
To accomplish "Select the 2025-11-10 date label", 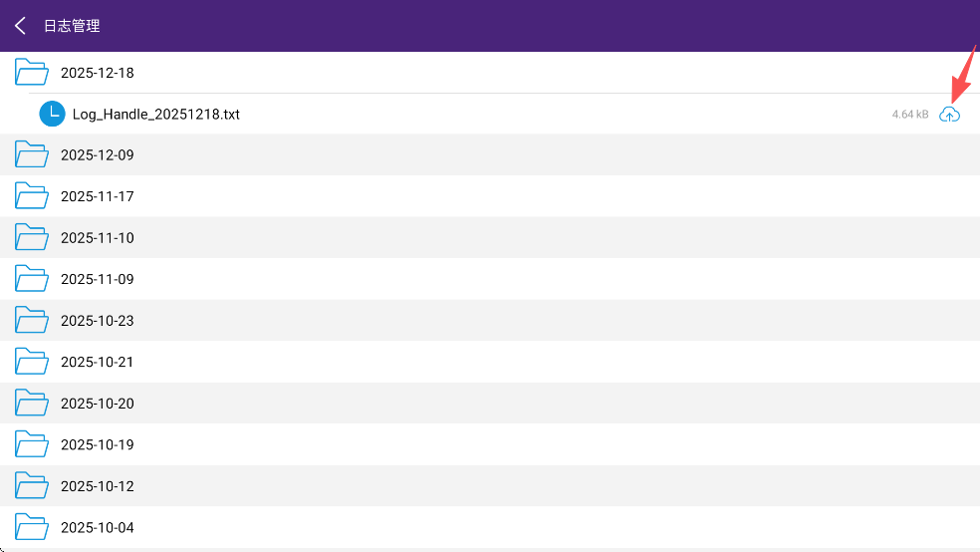I will (x=98, y=238).
